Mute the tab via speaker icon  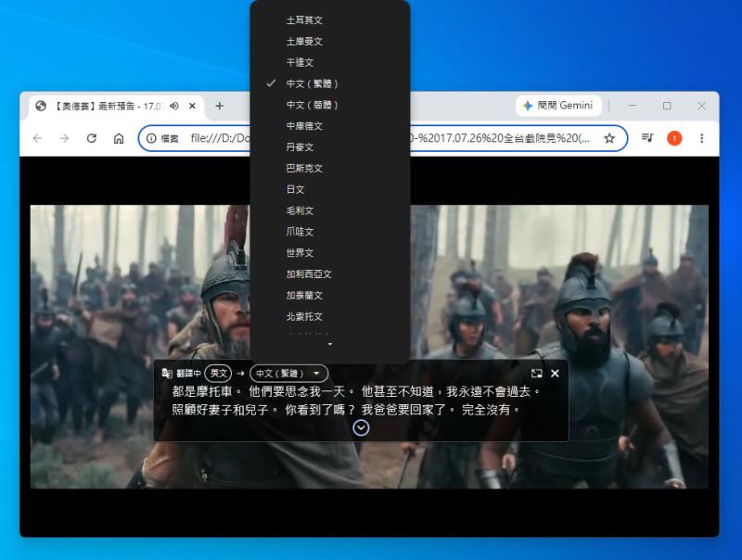click(174, 106)
